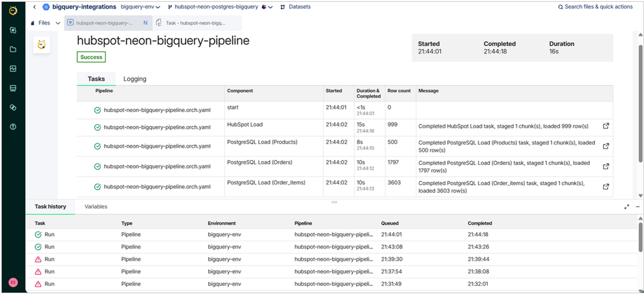Click the AI assistant icon below Files

(42, 45)
